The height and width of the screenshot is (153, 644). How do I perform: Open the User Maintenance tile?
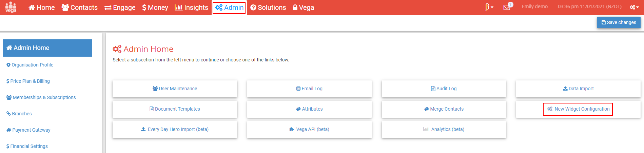pyautogui.click(x=175, y=89)
